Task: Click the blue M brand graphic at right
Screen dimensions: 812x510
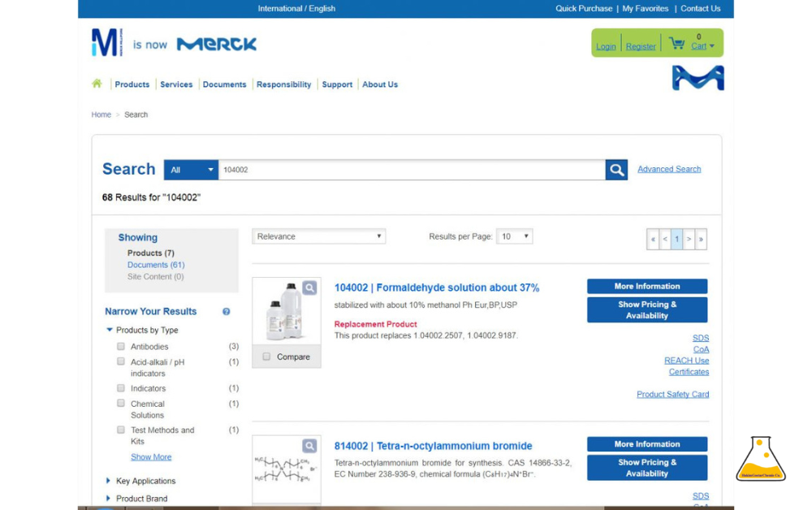Action: click(x=698, y=78)
